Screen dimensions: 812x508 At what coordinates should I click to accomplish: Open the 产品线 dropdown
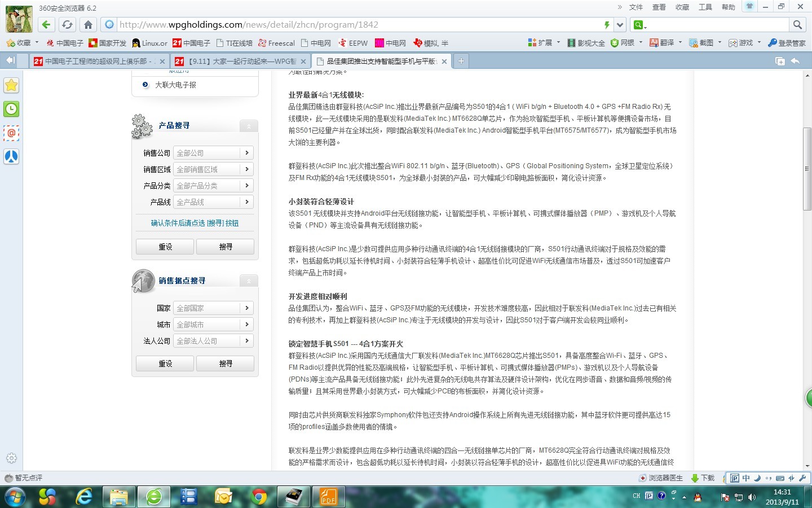click(x=213, y=202)
